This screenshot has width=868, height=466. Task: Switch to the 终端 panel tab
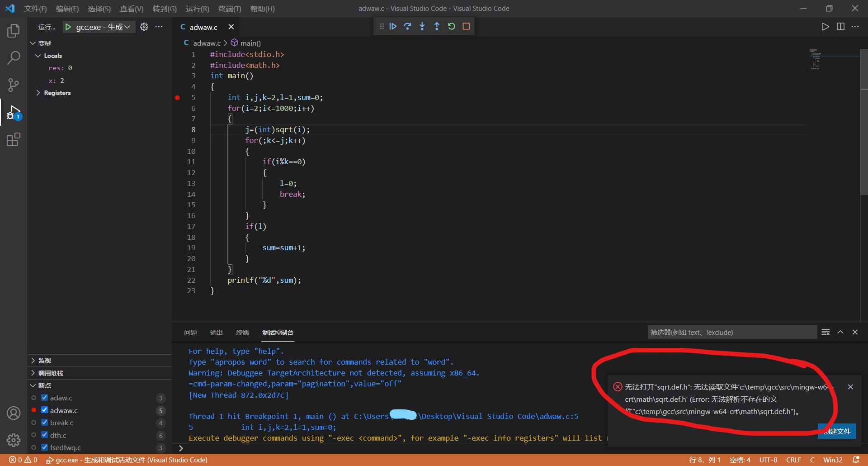pyautogui.click(x=242, y=333)
